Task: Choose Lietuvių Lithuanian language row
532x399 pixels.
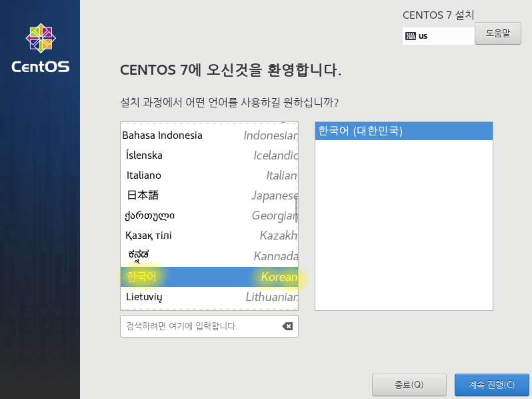Action: (209, 297)
